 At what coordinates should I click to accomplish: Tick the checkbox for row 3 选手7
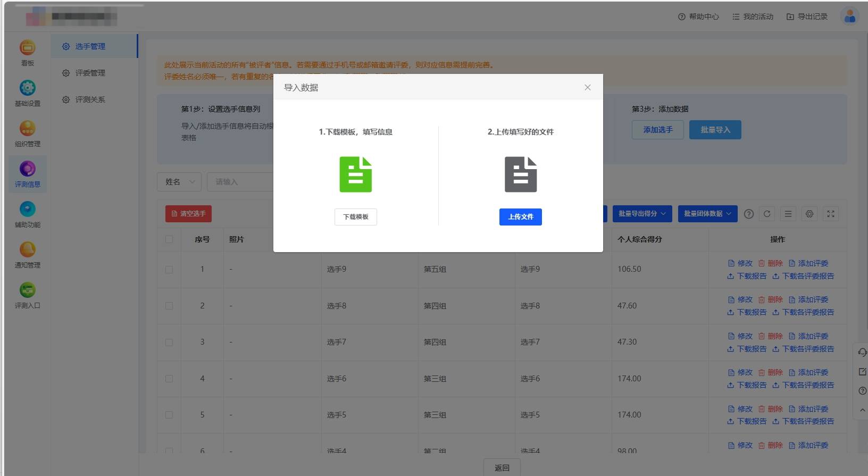pyautogui.click(x=169, y=343)
